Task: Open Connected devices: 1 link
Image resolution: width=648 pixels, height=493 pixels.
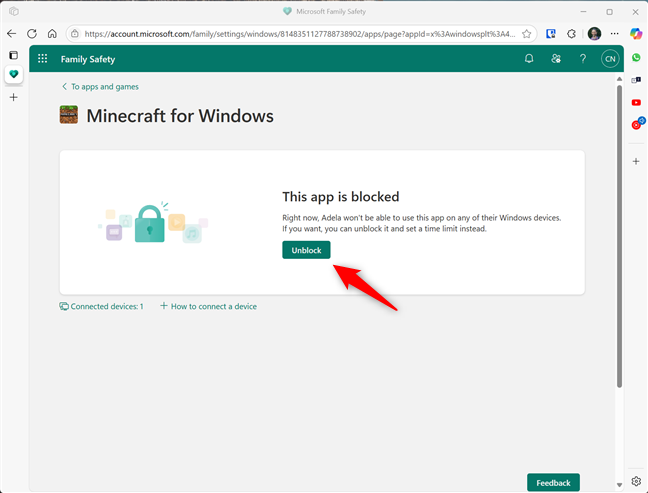Action: pyautogui.click(x=101, y=306)
